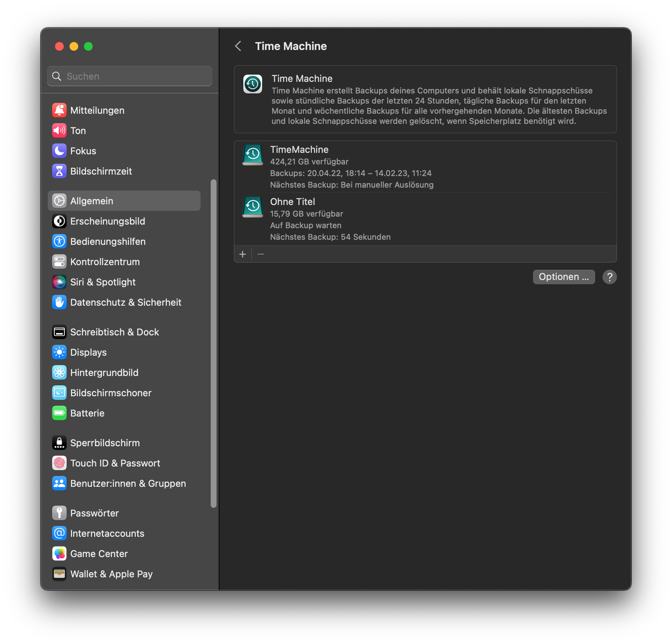The height and width of the screenshot is (644, 672).
Task: Select the TimeMachine backup disk icon
Action: point(253,155)
